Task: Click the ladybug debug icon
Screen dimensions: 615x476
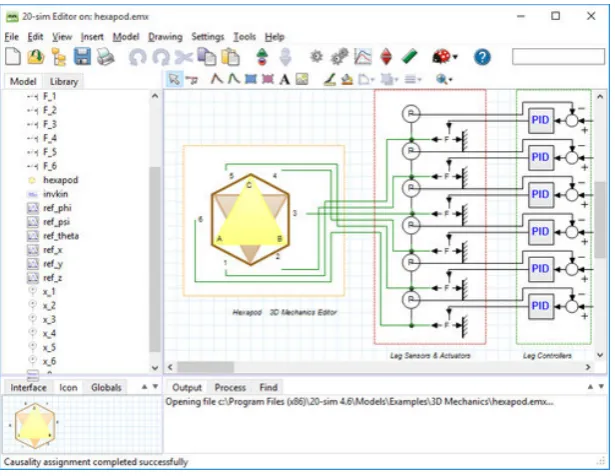Action: 441,57
